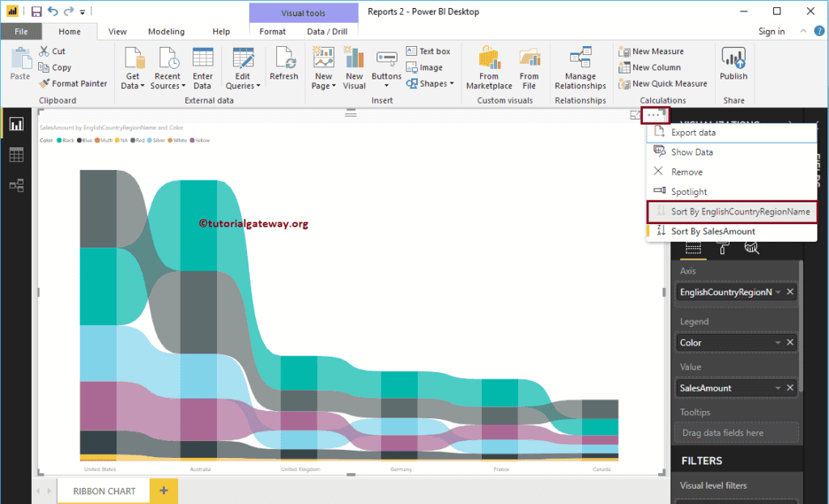Image resolution: width=829 pixels, height=504 pixels.
Task: Click Cut in the Clipboard group
Action: (x=52, y=51)
